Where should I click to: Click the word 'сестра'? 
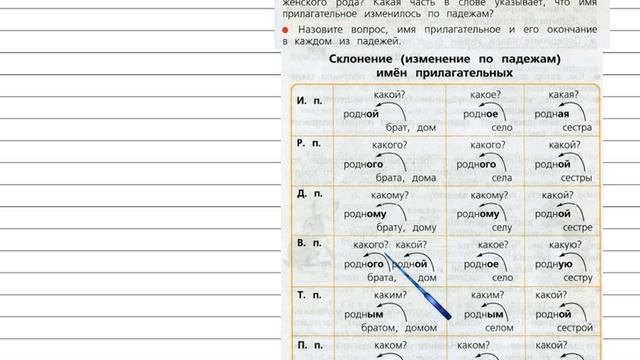click(577, 128)
